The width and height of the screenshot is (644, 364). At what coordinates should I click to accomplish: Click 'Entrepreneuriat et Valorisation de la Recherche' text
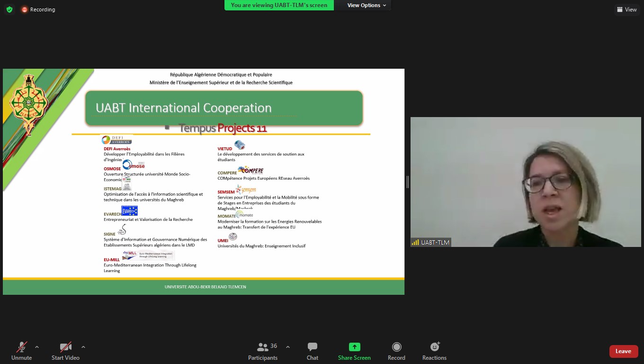[148, 219]
